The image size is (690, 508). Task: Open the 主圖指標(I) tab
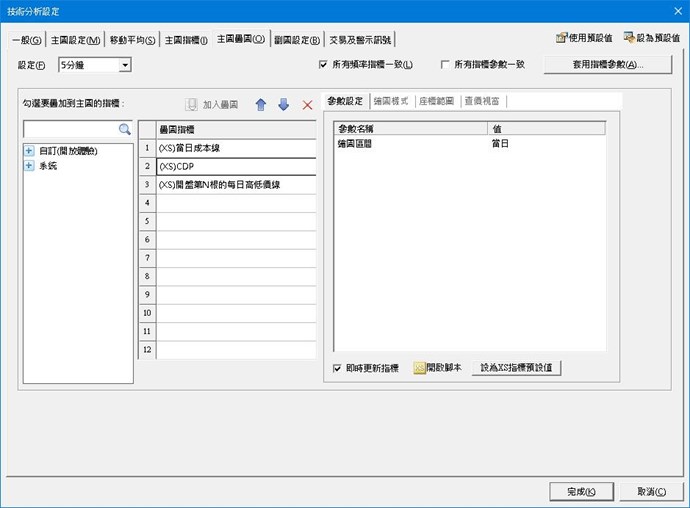(x=186, y=40)
